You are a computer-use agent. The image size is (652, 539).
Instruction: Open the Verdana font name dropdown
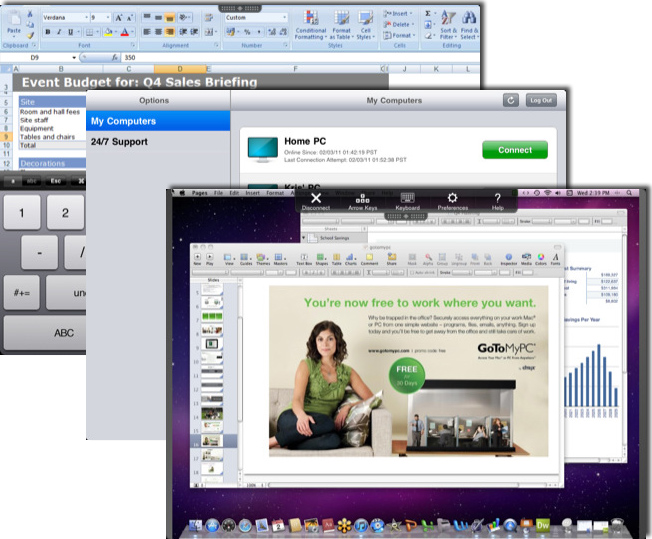click(86, 17)
